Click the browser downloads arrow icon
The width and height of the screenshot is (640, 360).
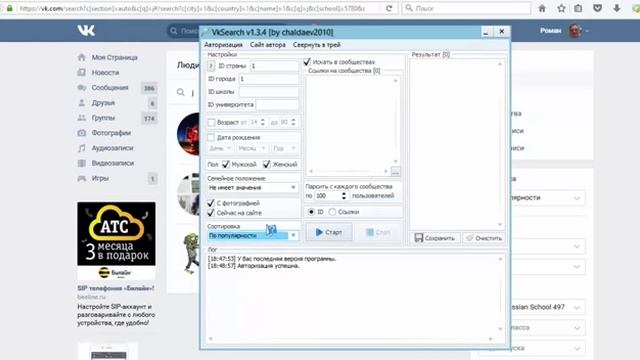(617, 8)
